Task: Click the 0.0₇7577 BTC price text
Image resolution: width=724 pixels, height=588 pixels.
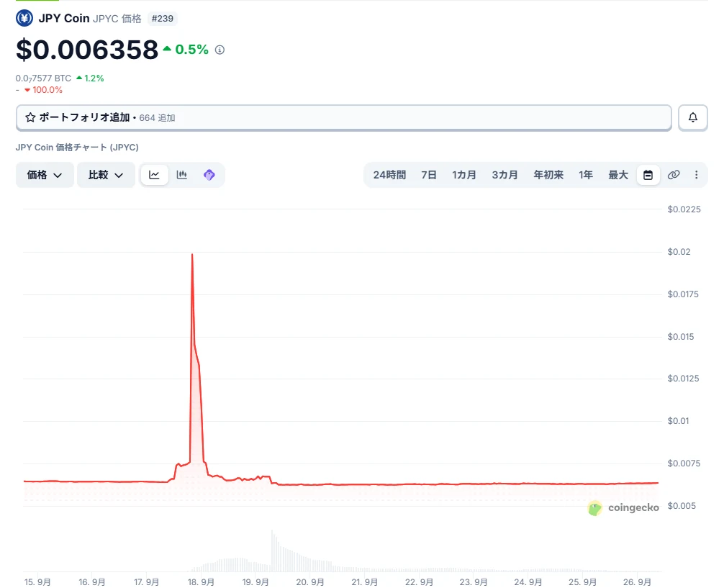Action: tap(43, 78)
